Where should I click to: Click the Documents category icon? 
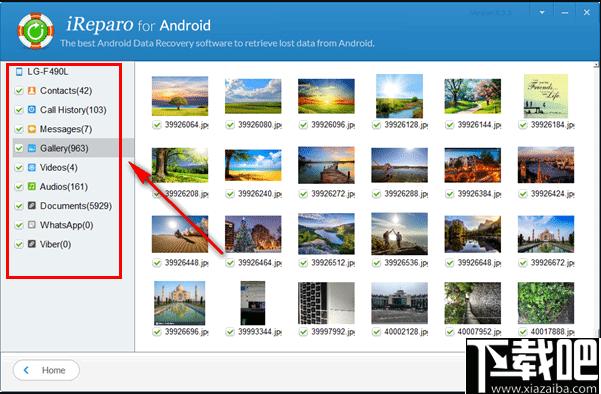32,206
